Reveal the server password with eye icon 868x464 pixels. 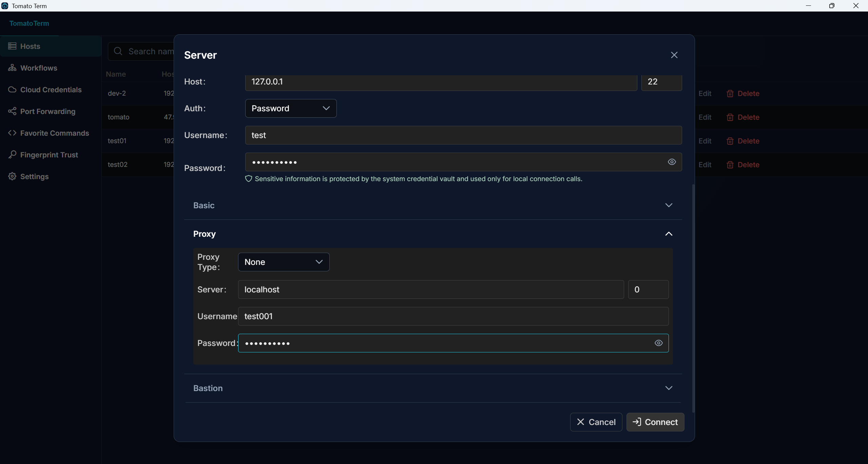coord(672,162)
